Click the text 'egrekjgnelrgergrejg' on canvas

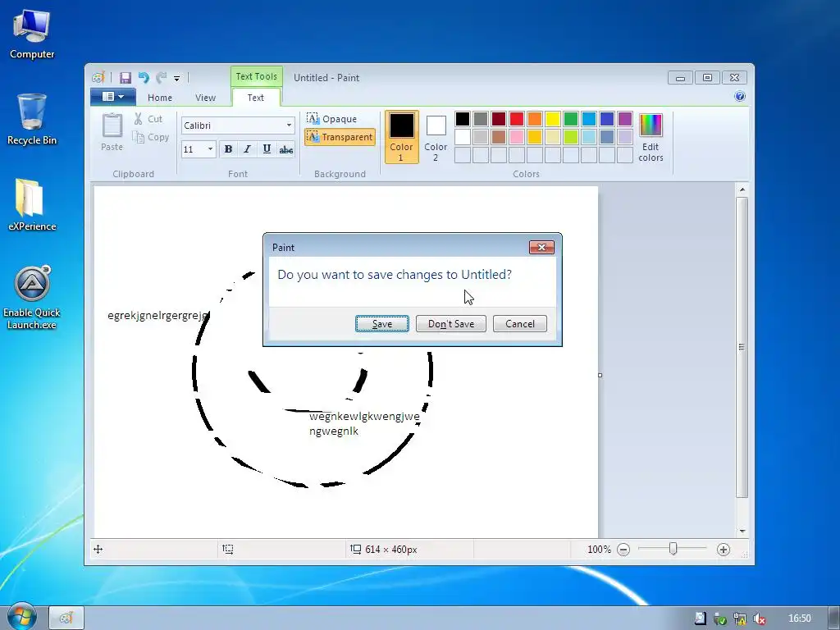pos(158,316)
